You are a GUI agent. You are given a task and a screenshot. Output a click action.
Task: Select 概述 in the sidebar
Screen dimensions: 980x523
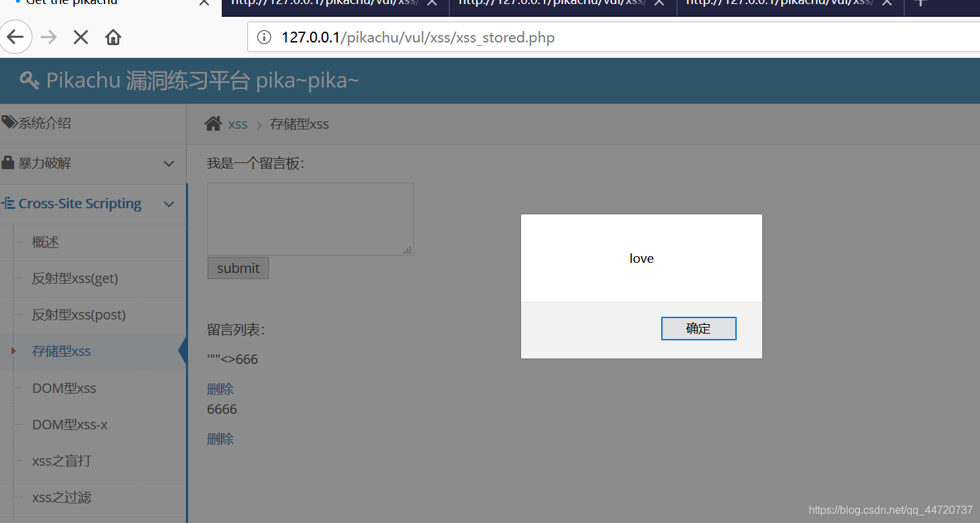coord(93,243)
